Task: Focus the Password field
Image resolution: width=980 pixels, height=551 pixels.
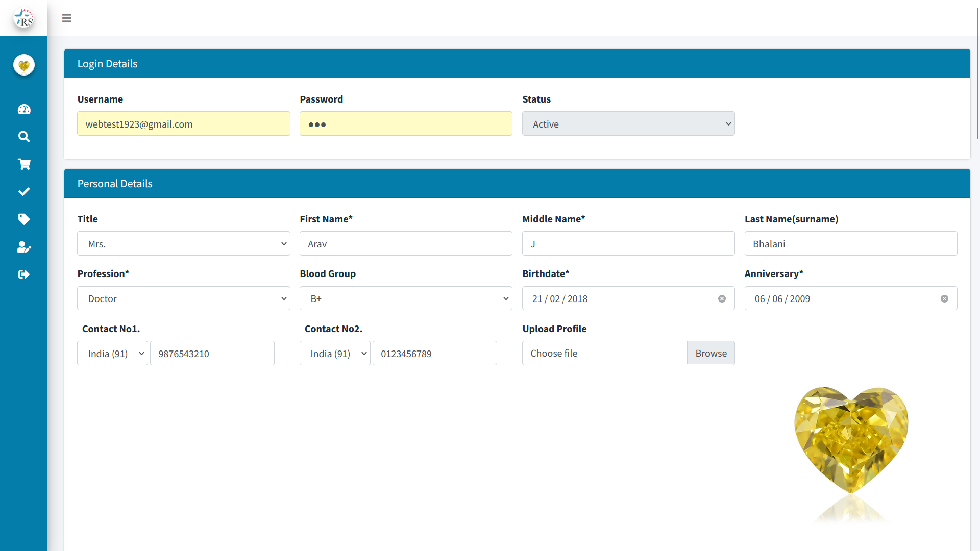Action: (x=406, y=124)
